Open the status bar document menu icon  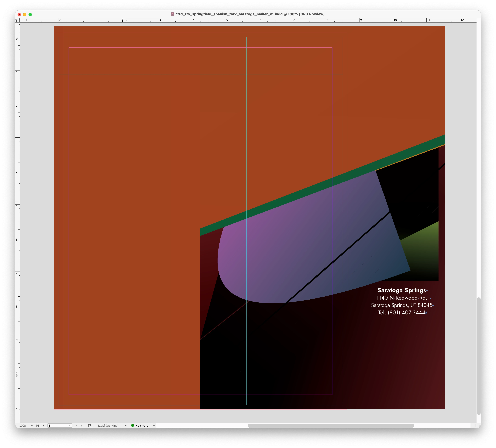click(90, 425)
